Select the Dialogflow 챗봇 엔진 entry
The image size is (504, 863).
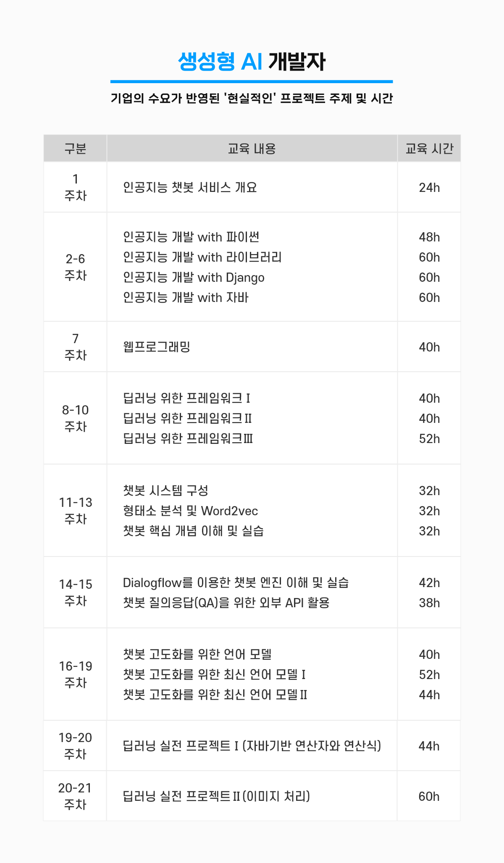click(236, 583)
